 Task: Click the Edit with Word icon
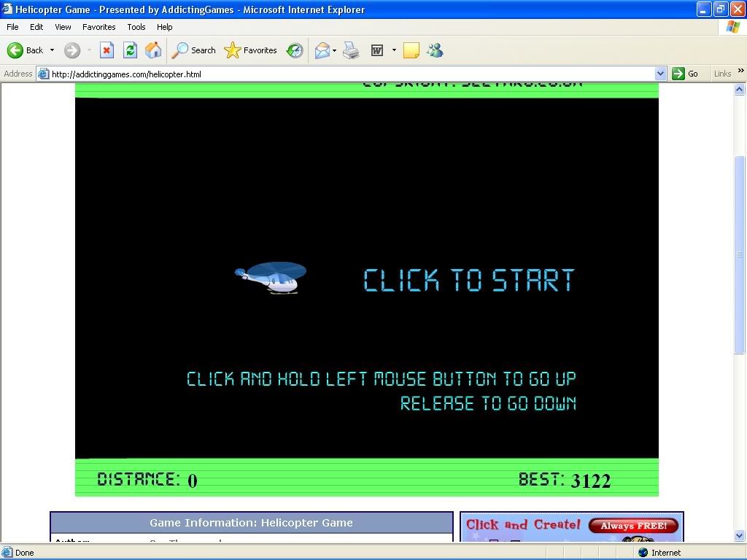click(377, 50)
